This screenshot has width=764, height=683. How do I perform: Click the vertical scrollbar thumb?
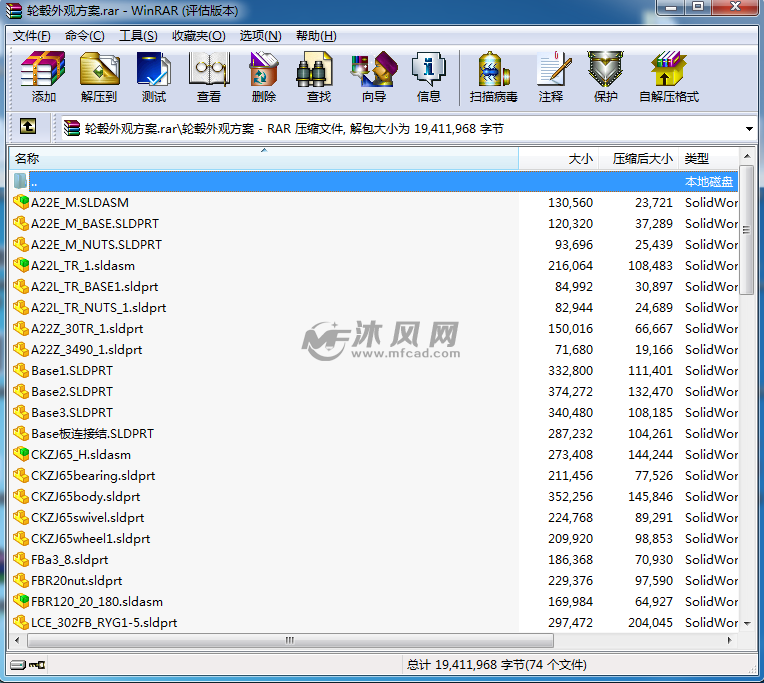pos(747,230)
